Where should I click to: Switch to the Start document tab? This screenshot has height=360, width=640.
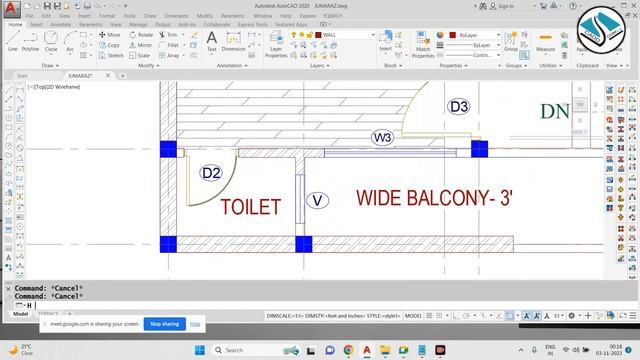[22, 76]
